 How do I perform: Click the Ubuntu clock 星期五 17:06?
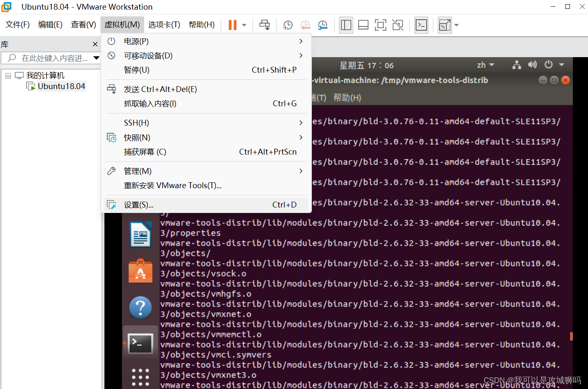click(367, 66)
